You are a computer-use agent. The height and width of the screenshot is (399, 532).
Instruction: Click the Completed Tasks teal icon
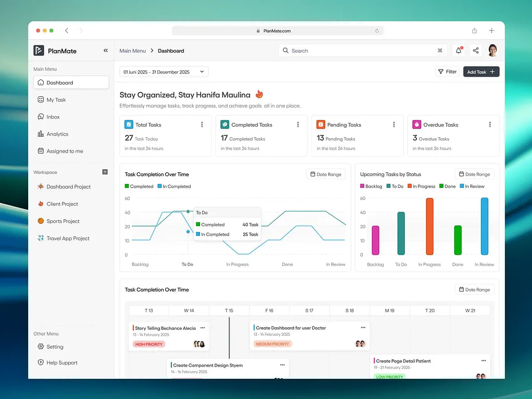pos(225,124)
